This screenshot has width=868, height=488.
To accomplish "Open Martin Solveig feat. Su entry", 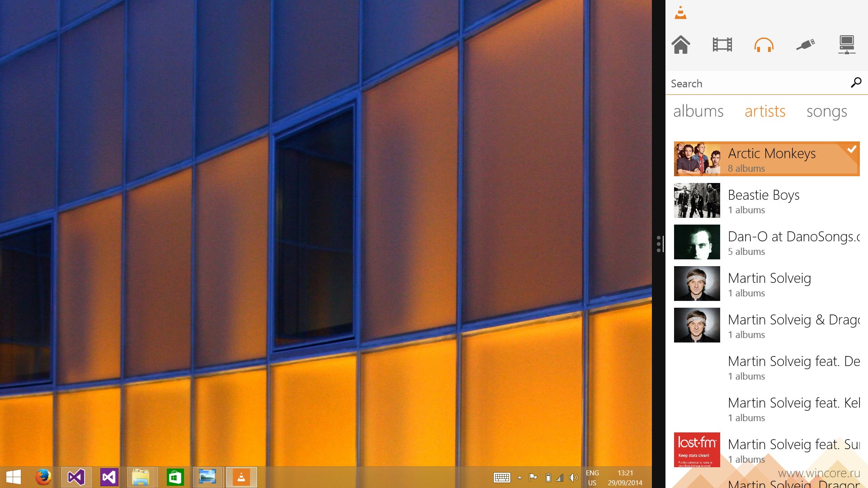I will click(767, 450).
